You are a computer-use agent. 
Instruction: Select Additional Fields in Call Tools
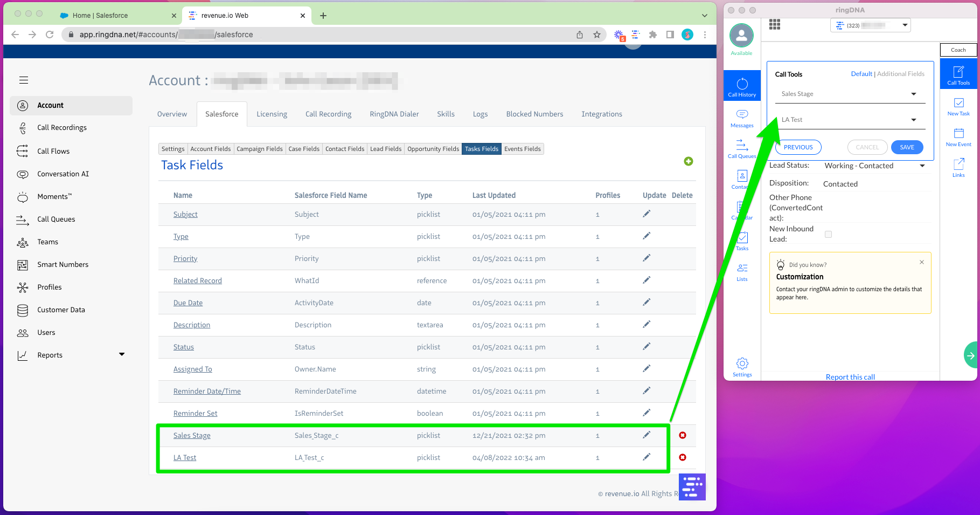(x=900, y=74)
